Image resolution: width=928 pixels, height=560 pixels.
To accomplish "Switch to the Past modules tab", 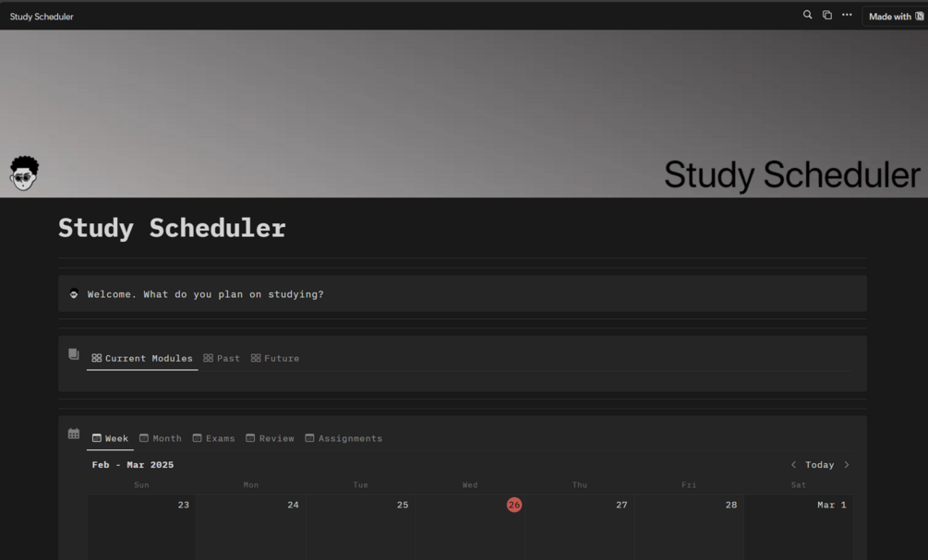I will (x=222, y=358).
